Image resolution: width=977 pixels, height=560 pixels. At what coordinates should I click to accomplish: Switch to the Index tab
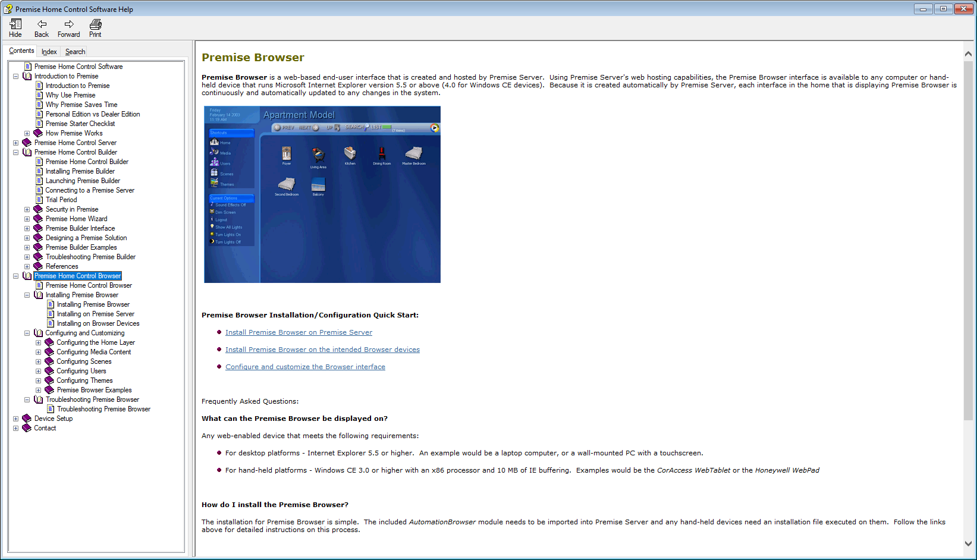(x=48, y=51)
